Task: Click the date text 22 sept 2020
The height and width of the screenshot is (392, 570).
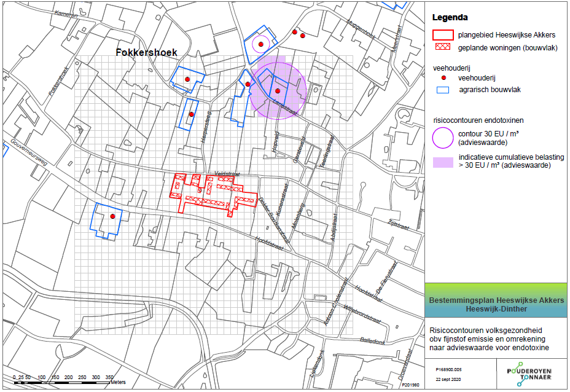Action: [448, 379]
